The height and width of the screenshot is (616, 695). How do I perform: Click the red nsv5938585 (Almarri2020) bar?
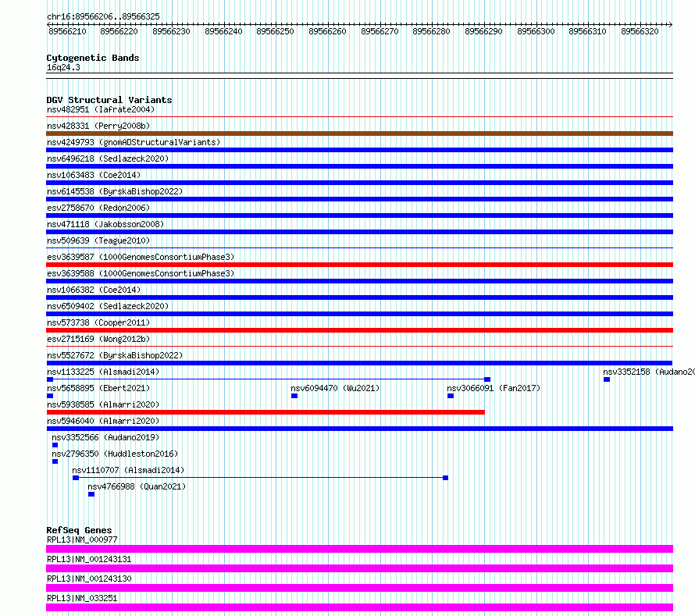(266, 412)
